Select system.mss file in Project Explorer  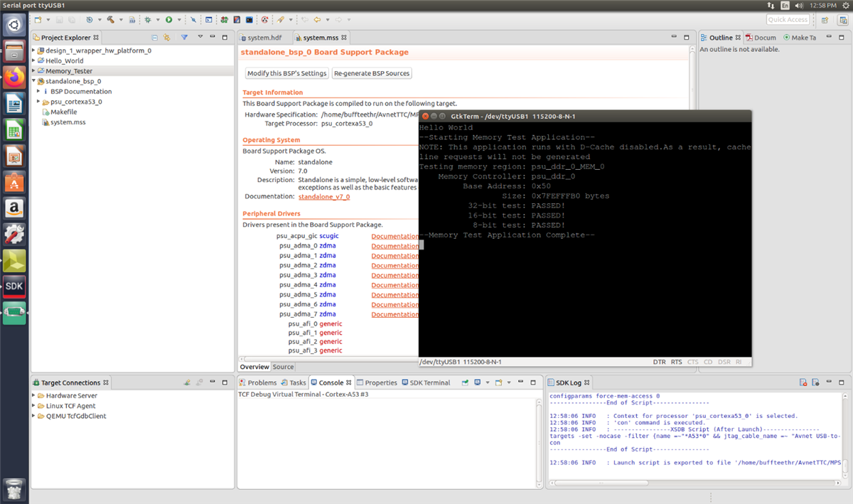tap(68, 122)
